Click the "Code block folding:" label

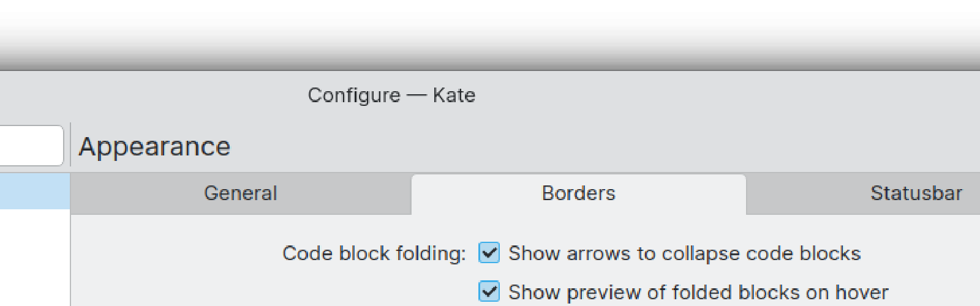pyautogui.click(x=374, y=253)
